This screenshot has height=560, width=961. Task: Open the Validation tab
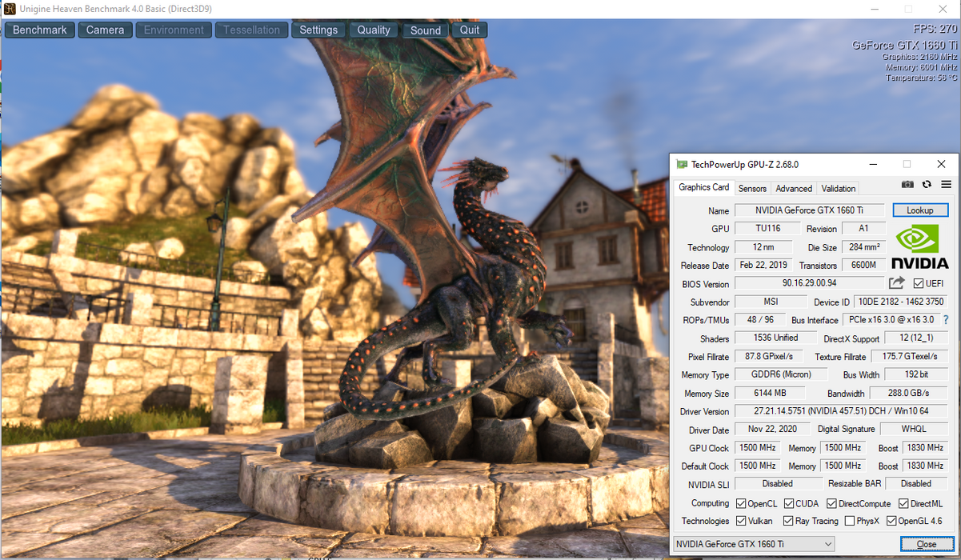pyautogui.click(x=839, y=189)
